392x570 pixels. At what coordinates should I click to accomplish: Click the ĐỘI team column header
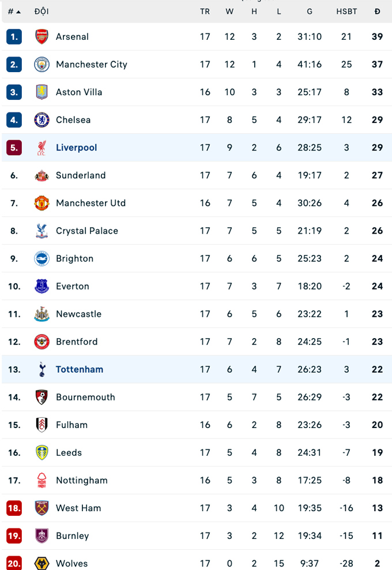point(42,12)
